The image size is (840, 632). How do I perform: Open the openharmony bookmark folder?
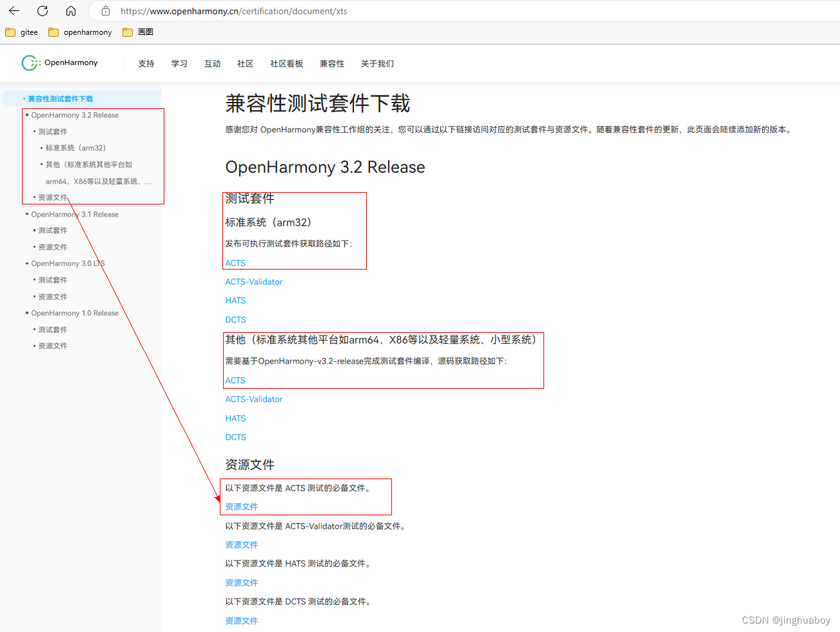pos(81,32)
